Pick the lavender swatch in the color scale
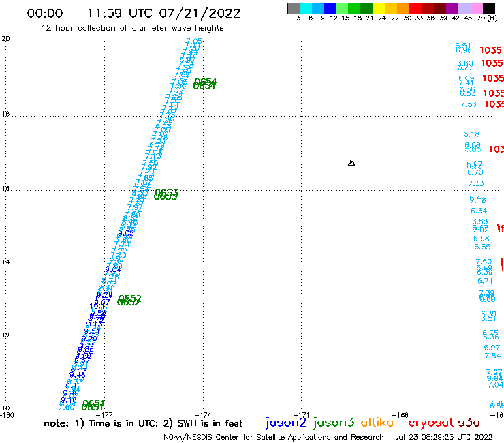This screenshot has width=504, height=443. [464, 8]
